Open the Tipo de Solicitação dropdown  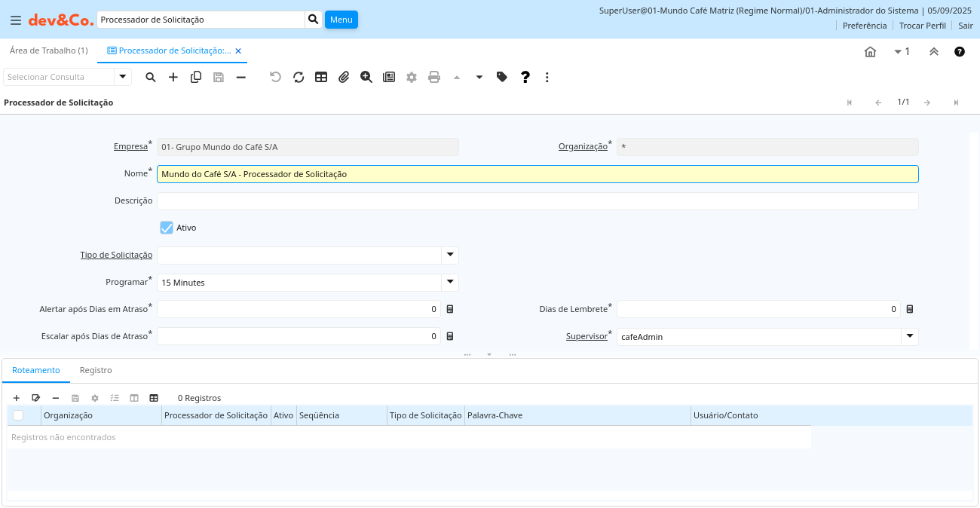450,256
